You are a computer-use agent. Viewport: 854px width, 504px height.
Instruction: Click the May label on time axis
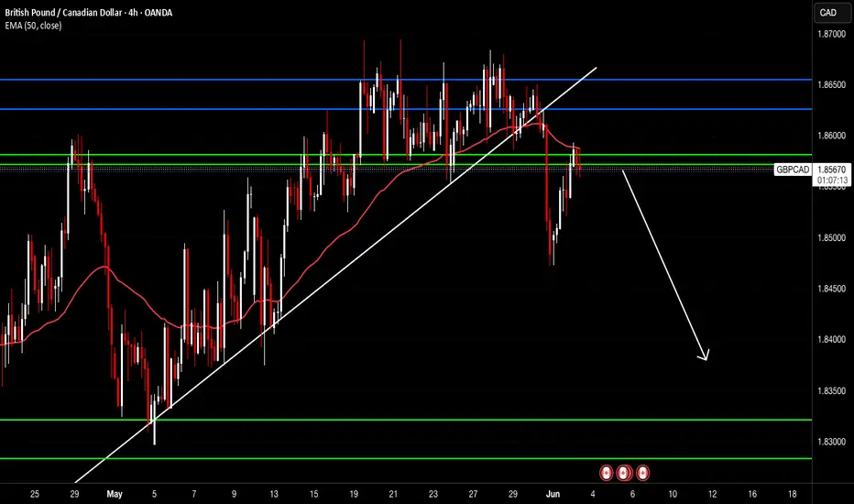tap(115, 494)
